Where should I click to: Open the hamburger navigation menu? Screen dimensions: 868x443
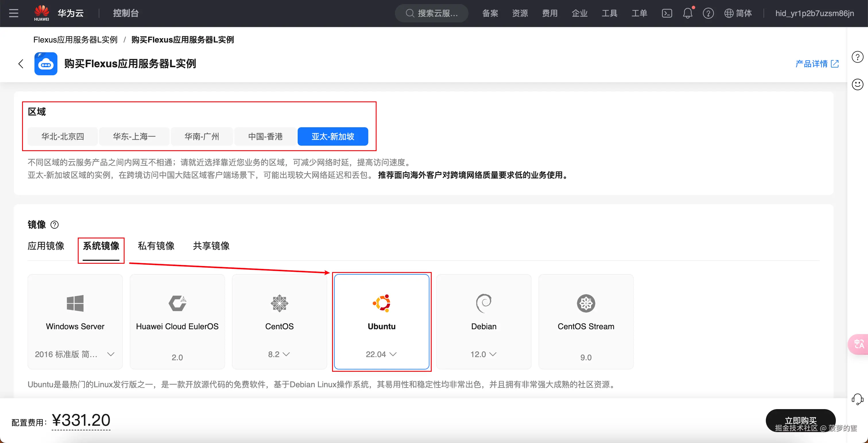tap(13, 13)
